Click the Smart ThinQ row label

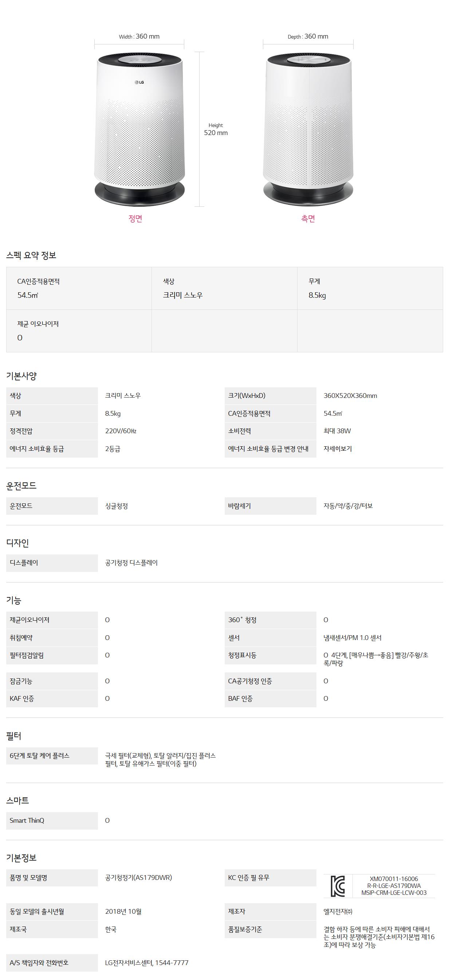[x=27, y=820]
